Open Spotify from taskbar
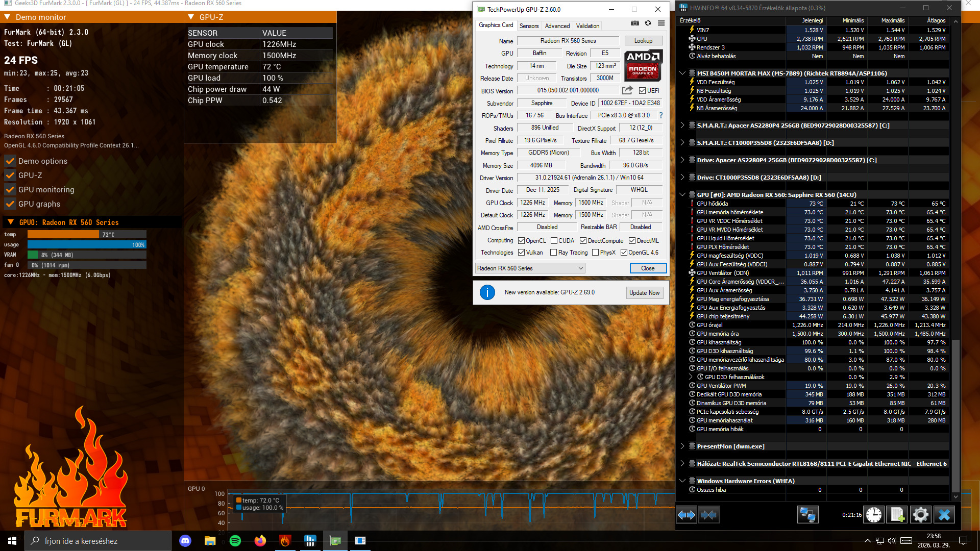The width and height of the screenshot is (980, 551). (235, 541)
